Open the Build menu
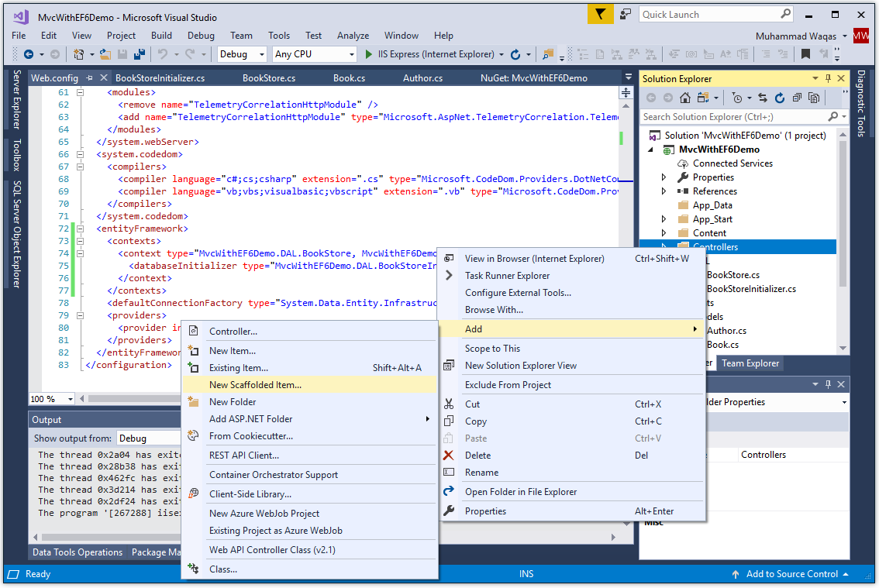 (x=161, y=36)
